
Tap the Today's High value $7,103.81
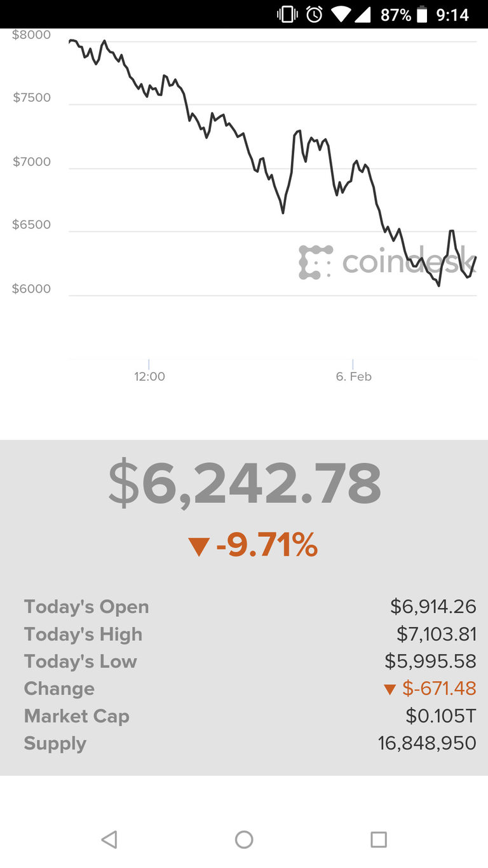(x=436, y=634)
